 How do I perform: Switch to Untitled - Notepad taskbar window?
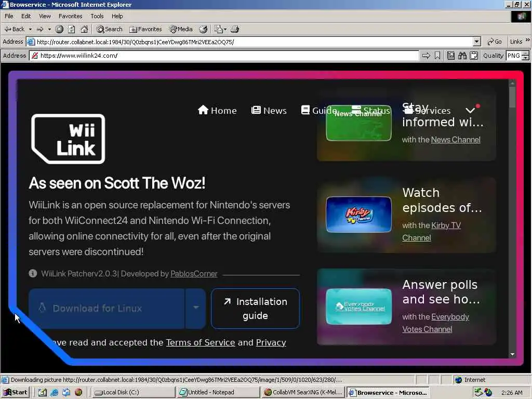tap(218, 392)
